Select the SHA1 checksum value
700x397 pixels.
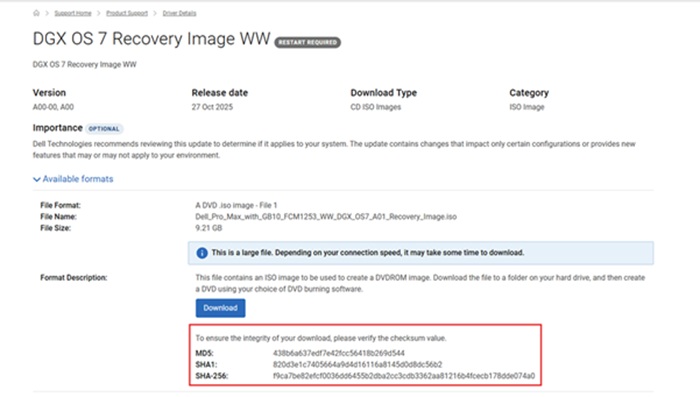[358, 364]
